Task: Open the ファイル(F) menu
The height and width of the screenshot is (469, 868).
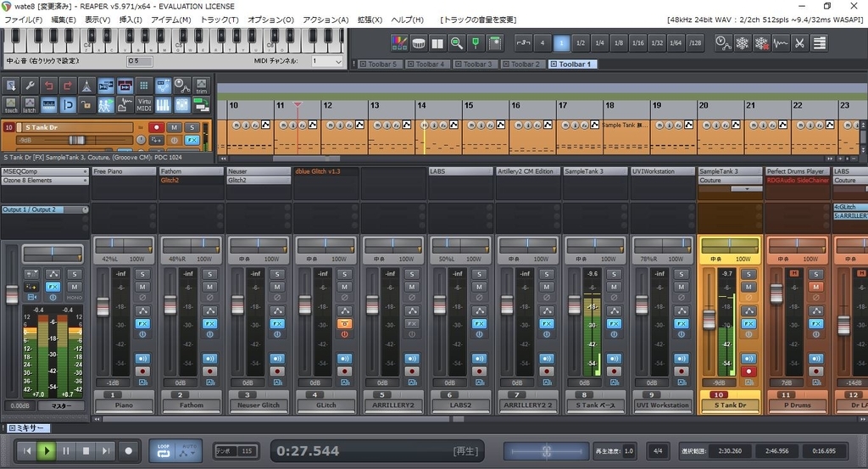Action: (x=23, y=20)
